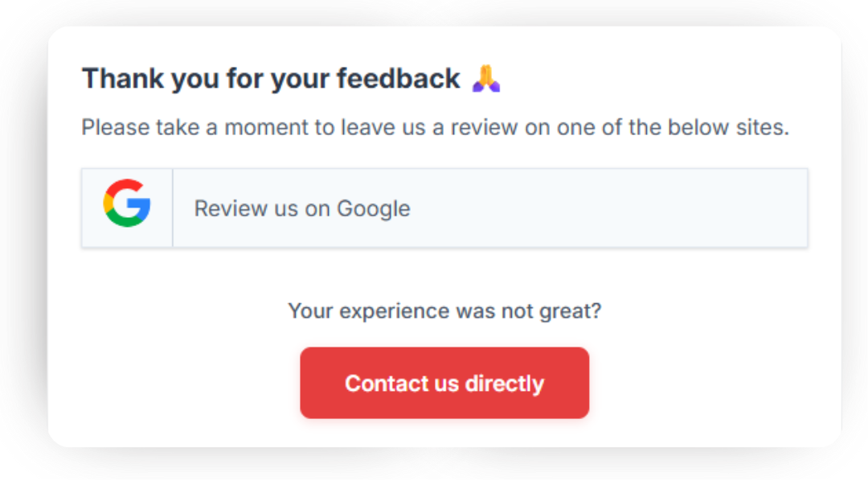Click the 'Please take a moment' instruction text
Viewport: 868px width, 481px height.
(435, 128)
